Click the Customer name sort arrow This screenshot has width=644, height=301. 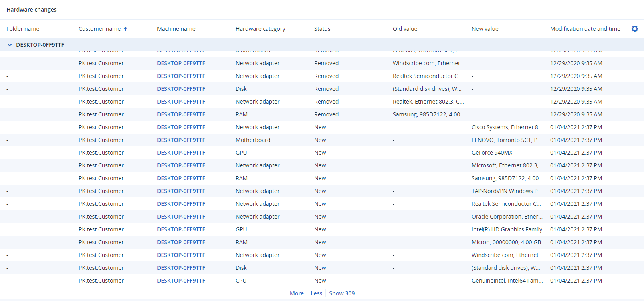tap(125, 29)
